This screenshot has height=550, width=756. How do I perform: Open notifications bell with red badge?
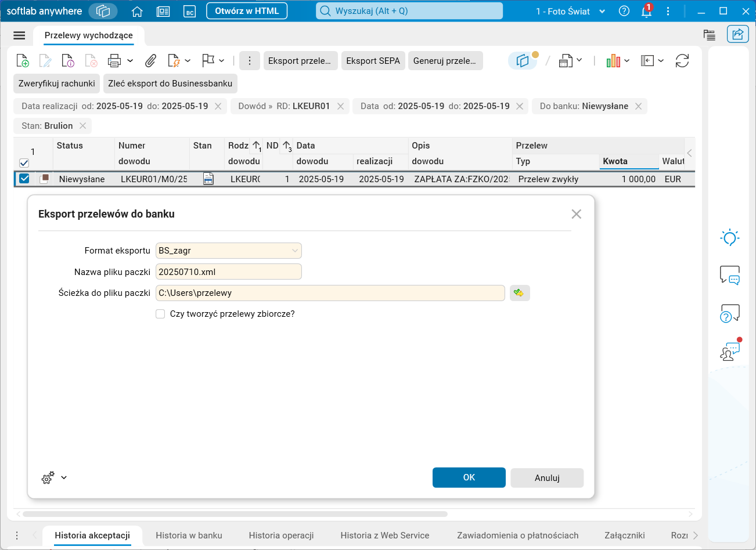[646, 11]
